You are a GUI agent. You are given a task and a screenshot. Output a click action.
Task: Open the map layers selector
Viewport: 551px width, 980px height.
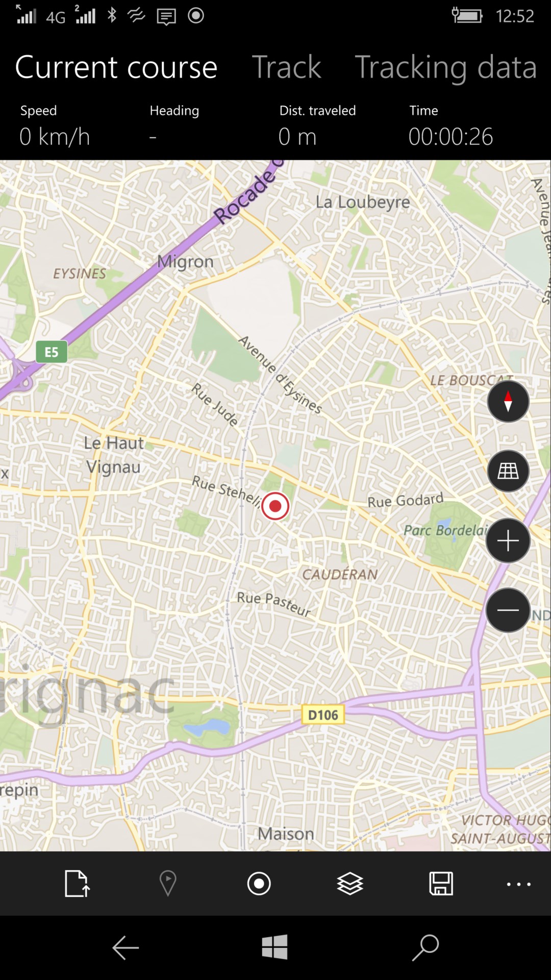350,884
